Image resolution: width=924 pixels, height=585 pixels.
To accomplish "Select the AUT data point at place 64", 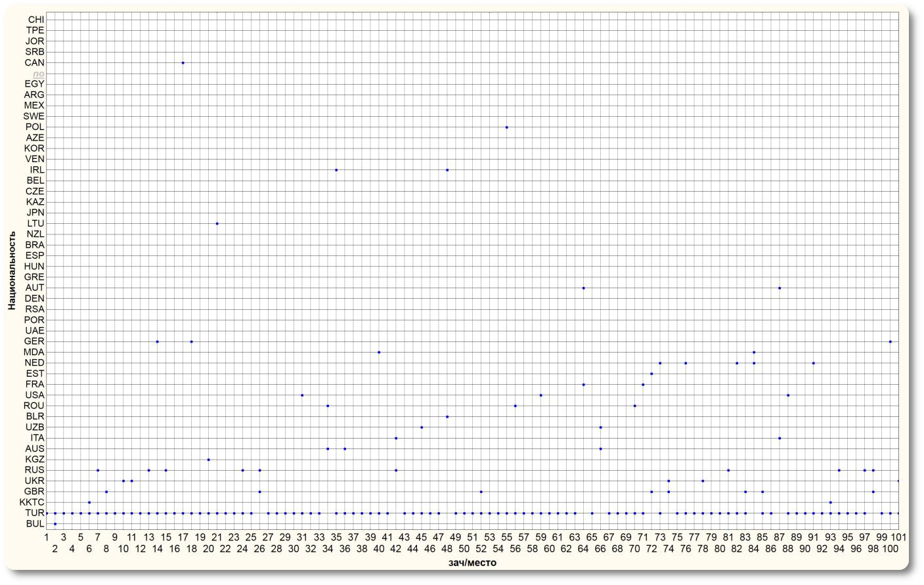I will [x=583, y=288].
